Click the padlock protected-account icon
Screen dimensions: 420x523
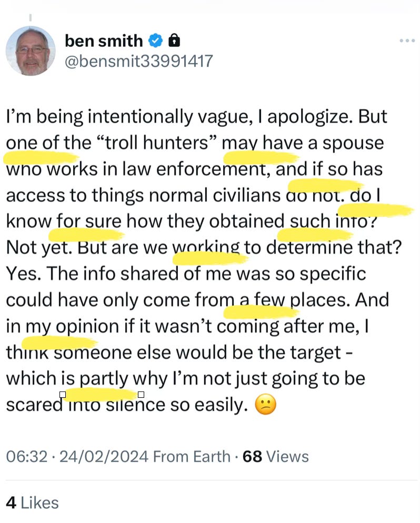pyautogui.click(x=174, y=41)
